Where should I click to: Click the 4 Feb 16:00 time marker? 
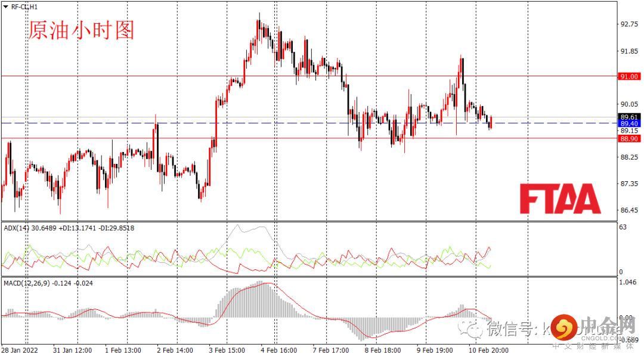[279, 350]
